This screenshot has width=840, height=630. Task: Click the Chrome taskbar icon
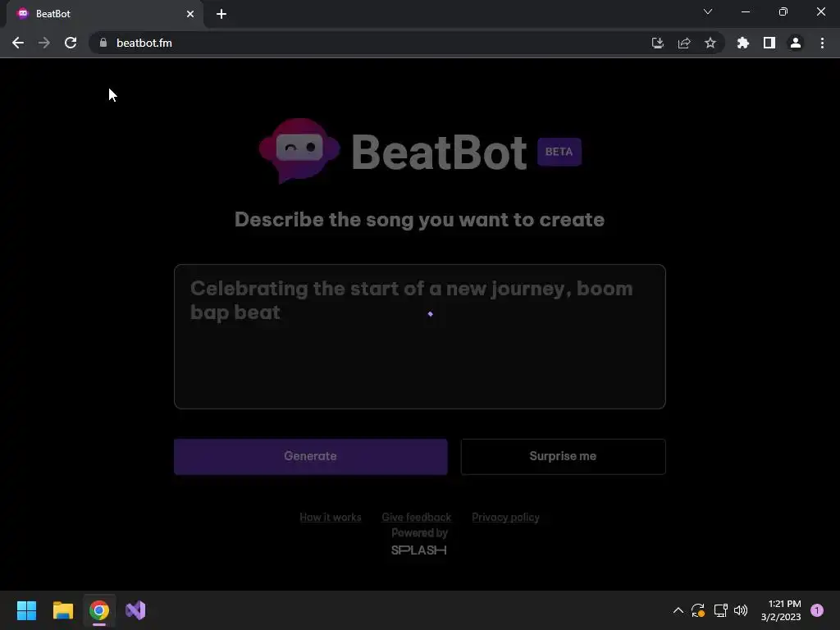click(x=99, y=610)
